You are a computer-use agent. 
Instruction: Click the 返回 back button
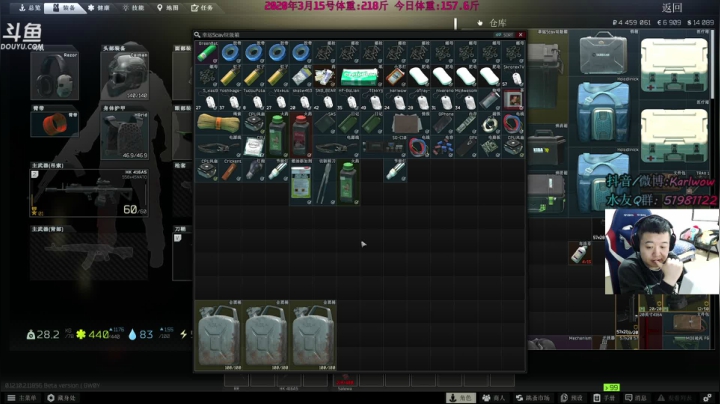[672, 8]
